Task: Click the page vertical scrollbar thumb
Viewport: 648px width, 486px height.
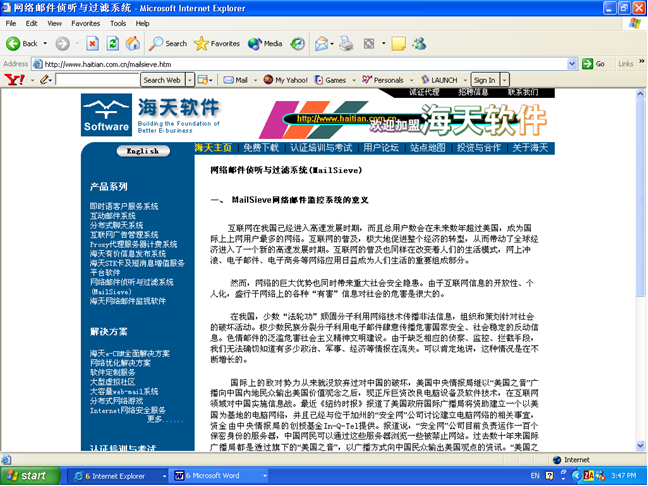Action: [x=640, y=198]
